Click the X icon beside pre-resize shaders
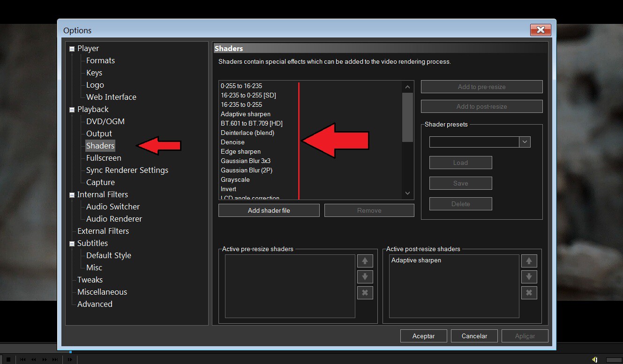623x364 pixels. (x=365, y=292)
